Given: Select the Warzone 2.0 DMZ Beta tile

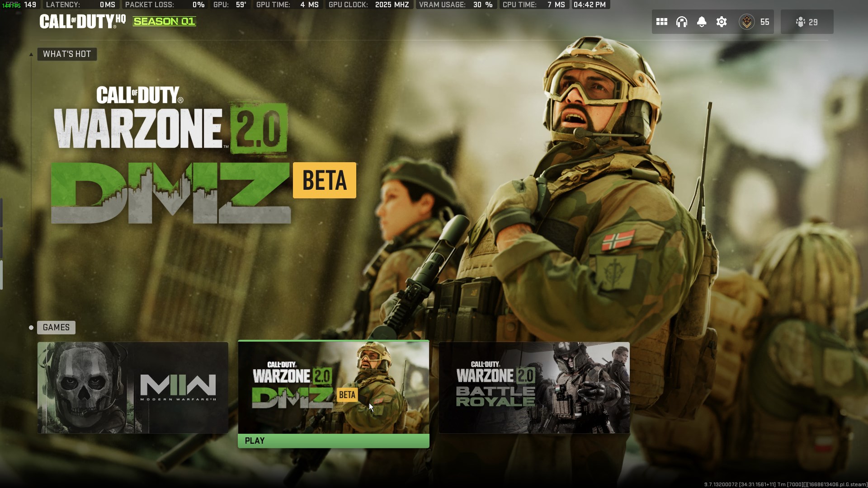Looking at the screenshot, I should tap(334, 388).
